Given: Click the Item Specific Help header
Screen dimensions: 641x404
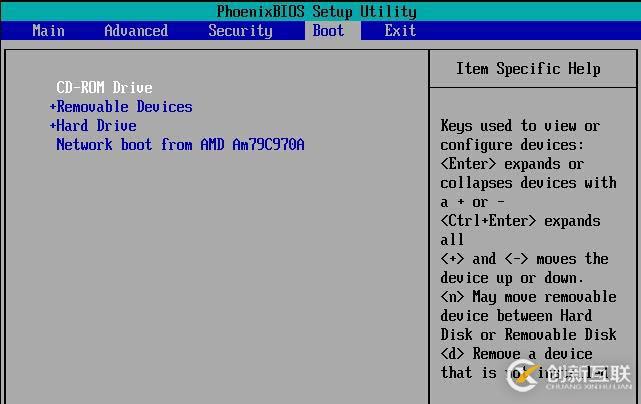Looking at the screenshot, I should [528, 69].
